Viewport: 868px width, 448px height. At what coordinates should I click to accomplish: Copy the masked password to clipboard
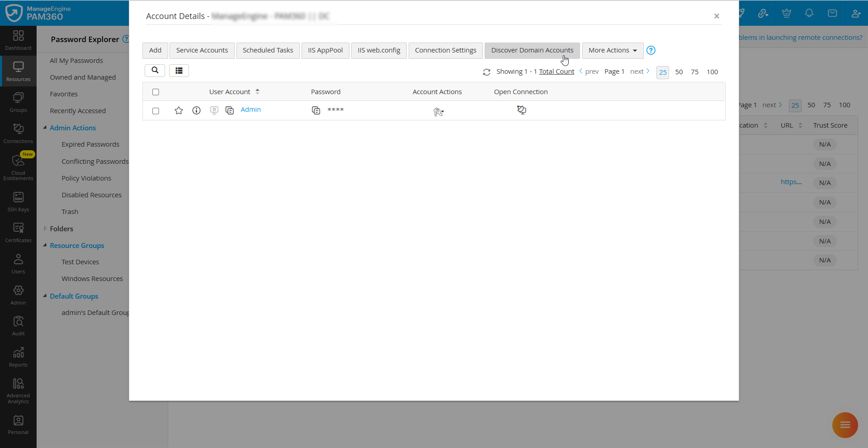[316, 110]
